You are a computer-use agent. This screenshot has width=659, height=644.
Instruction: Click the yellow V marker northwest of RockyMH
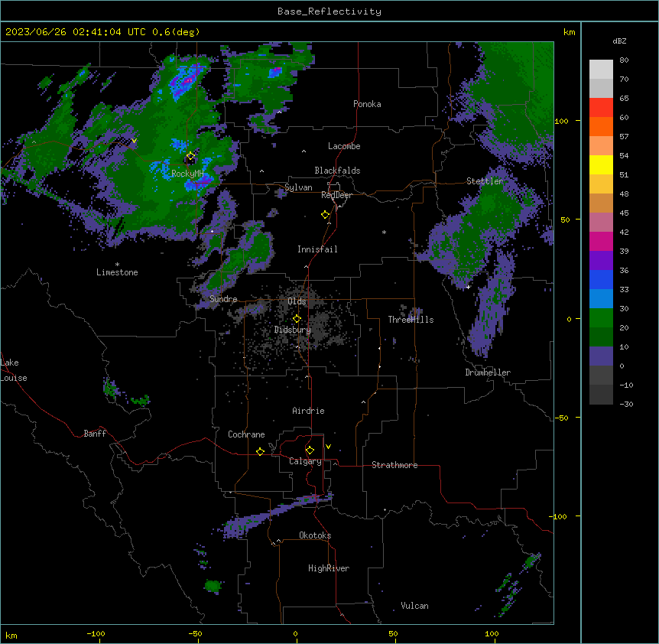point(134,141)
